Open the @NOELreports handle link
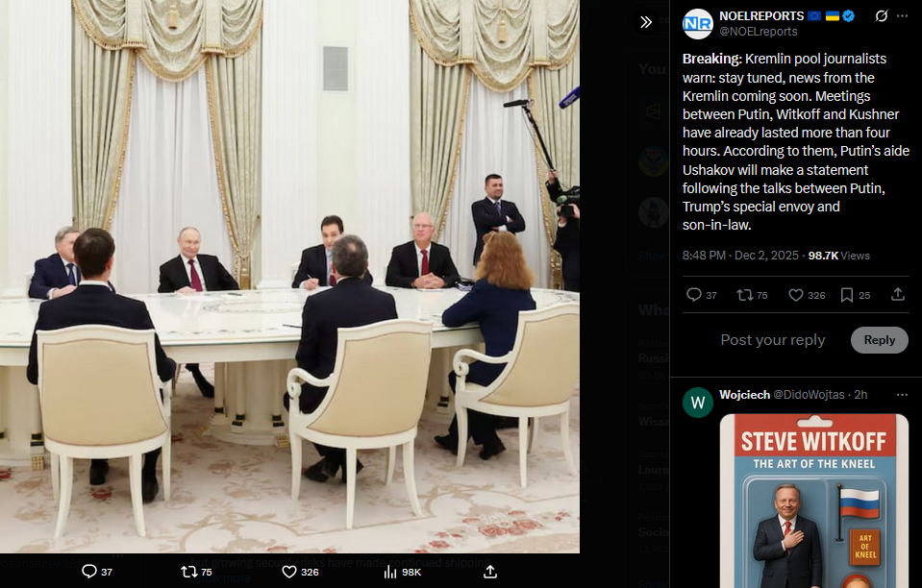 (759, 31)
